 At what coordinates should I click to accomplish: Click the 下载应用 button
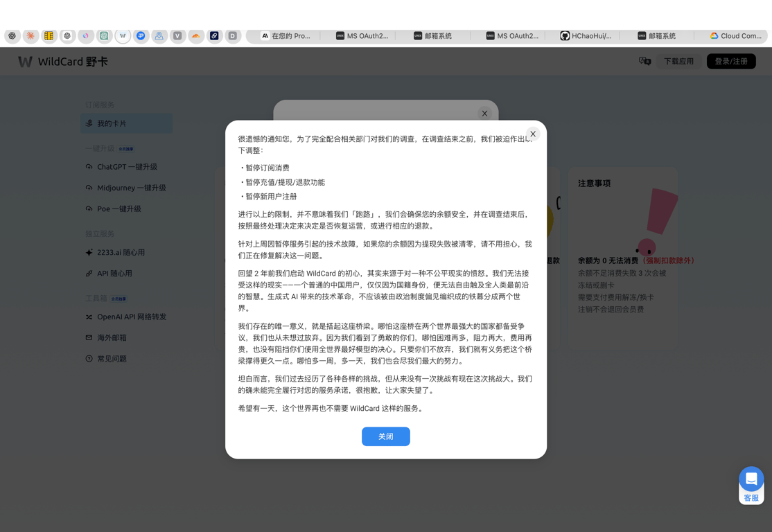[678, 62]
